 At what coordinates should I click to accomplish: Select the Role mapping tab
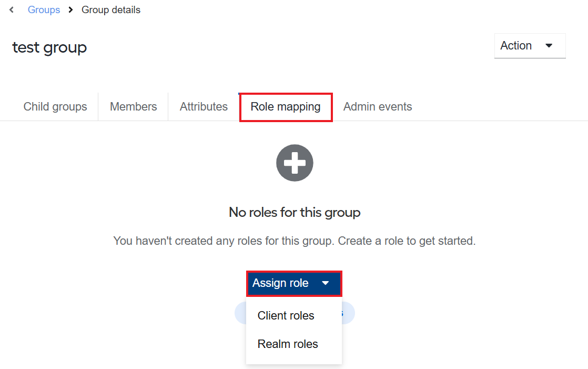pos(286,107)
